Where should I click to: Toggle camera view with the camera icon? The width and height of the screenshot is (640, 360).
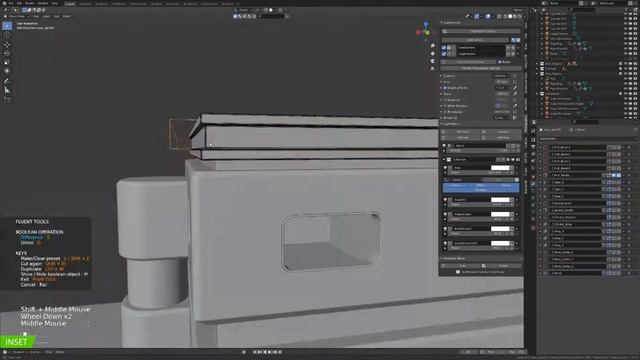click(x=433, y=61)
